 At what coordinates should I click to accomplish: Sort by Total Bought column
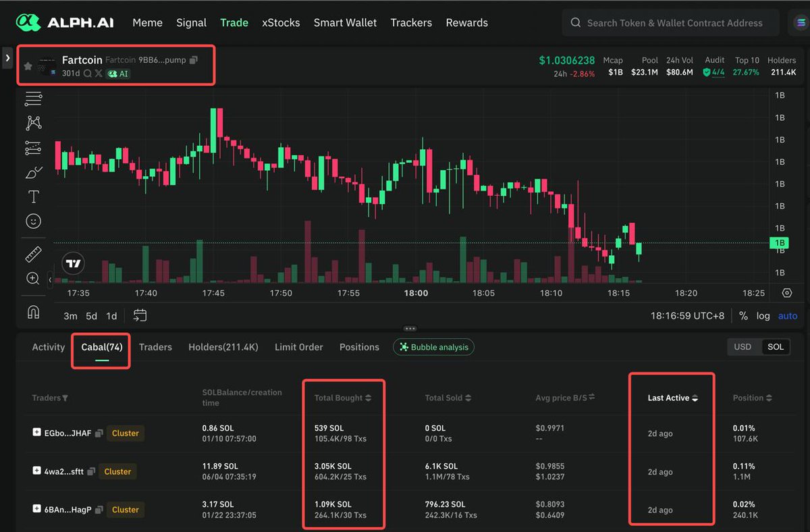[342, 398]
